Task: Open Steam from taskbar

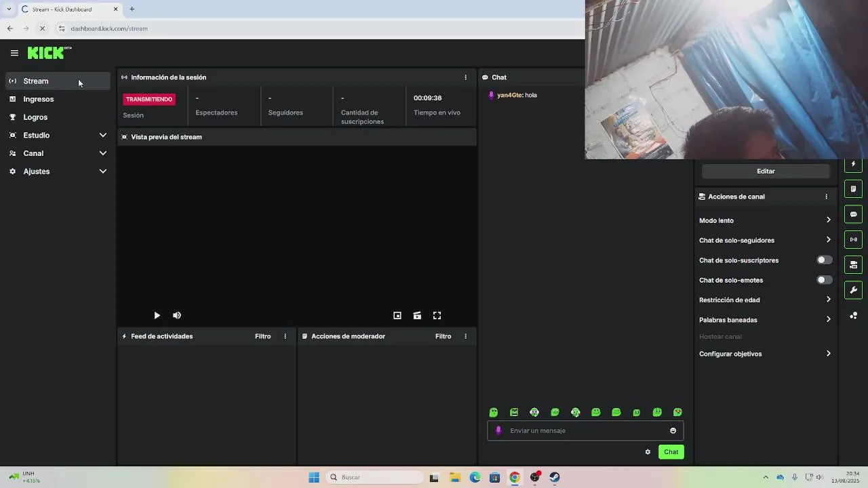Action: coord(555,477)
